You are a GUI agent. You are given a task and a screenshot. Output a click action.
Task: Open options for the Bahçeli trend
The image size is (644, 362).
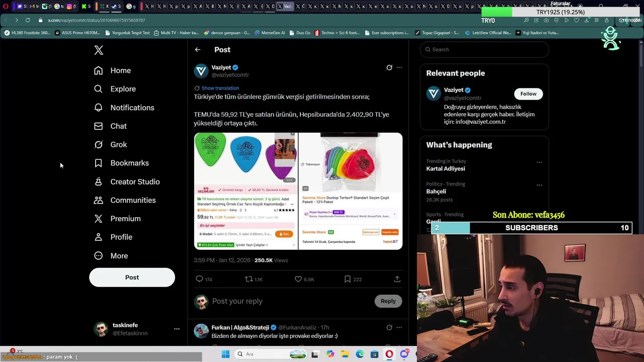pyautogui.click(x=539, y=185)
